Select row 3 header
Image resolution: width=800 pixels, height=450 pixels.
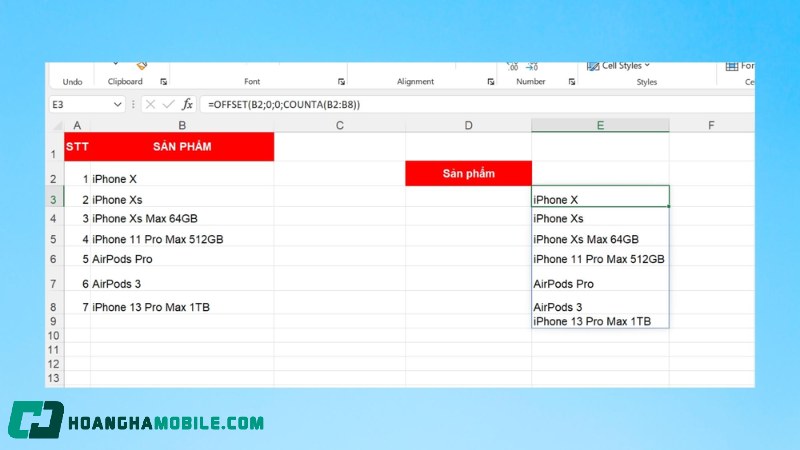54,196
